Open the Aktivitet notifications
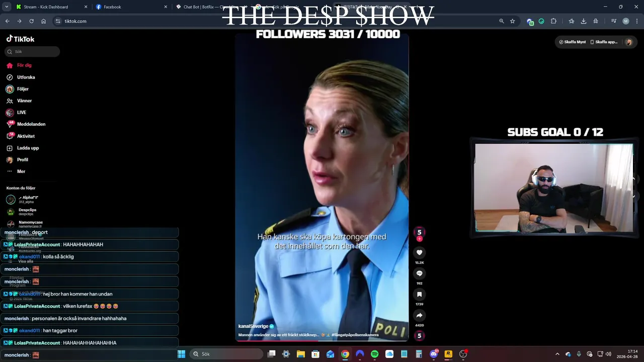Screen dimensions: 644x362 coord(21,136)
